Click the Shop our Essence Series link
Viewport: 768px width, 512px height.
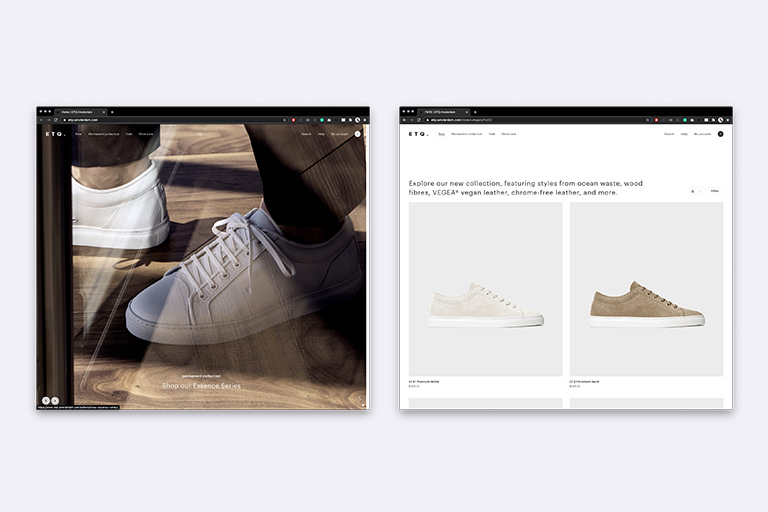click(203, 386)
